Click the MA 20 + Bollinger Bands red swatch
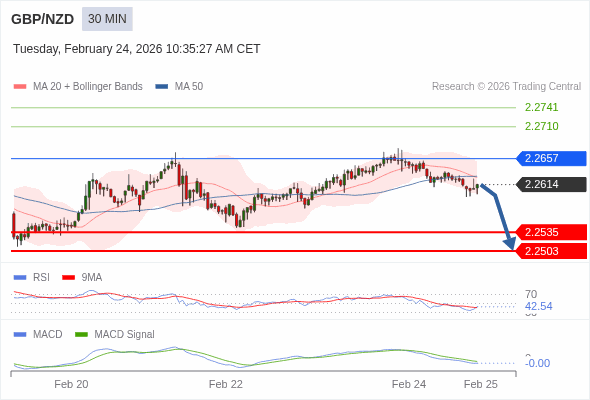The image size is (590, 400). (20, 87)
